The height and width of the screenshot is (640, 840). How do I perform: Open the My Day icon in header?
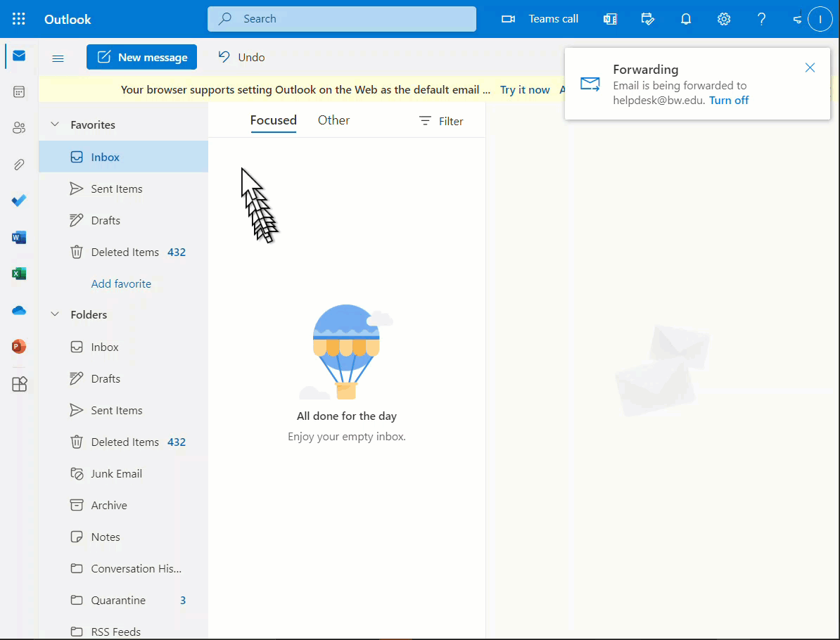(x=648, y=19)
